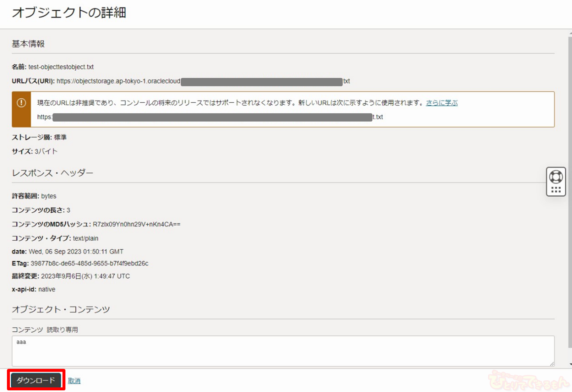This screenshot has width=572, height=392.
Task: Click the resize handle of the content box
Action: coord(552,364)
